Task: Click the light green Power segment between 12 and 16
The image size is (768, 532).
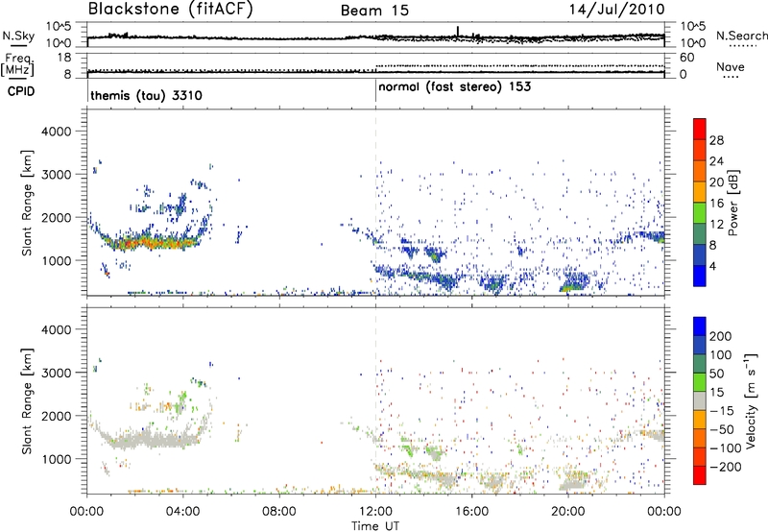Action: 700,213
